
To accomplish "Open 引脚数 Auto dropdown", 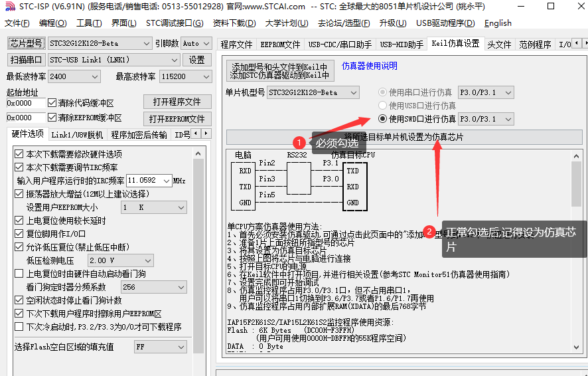I will pos(196,44).
